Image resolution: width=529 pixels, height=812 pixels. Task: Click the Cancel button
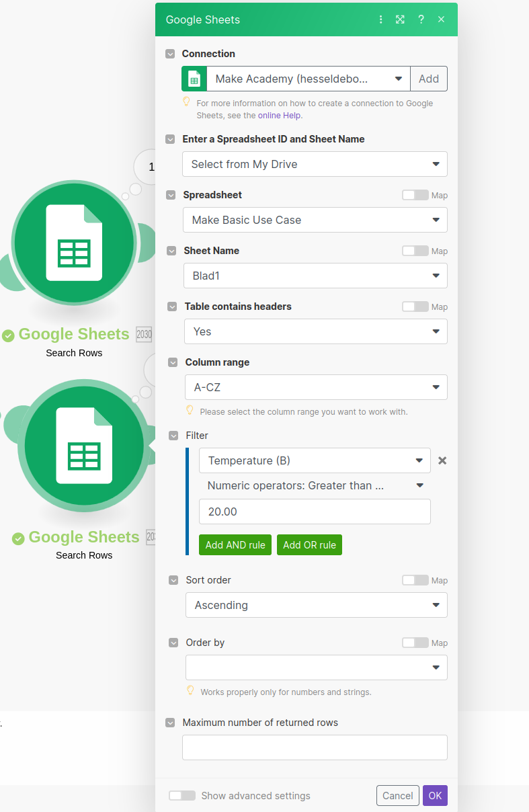point(398,796)
